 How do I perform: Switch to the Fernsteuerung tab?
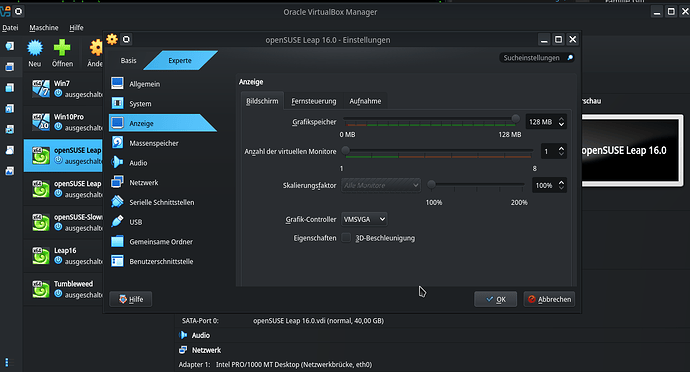point(314,101)
